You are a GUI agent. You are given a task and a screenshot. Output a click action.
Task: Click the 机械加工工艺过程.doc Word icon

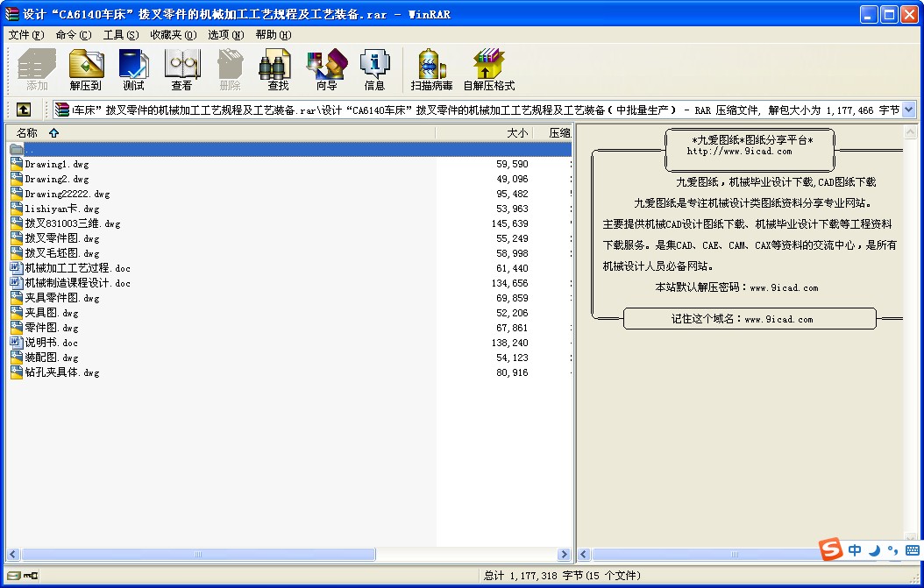point(17,268)
